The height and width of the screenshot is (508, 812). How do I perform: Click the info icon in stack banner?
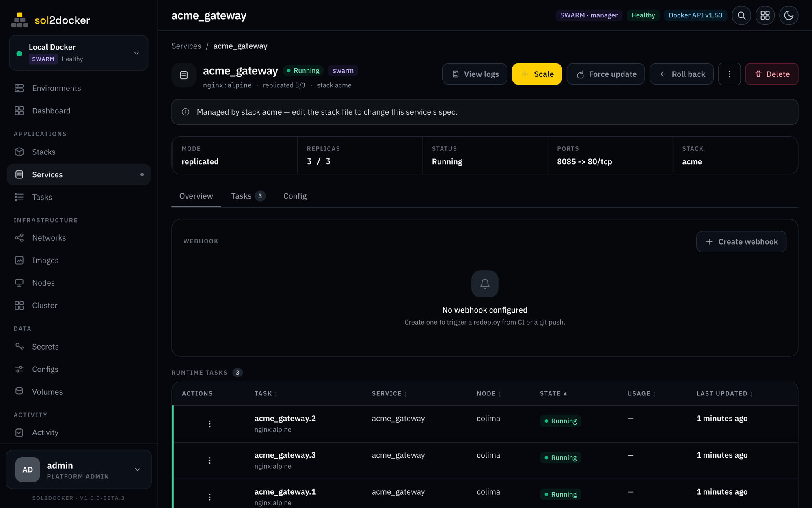point(186,112)
